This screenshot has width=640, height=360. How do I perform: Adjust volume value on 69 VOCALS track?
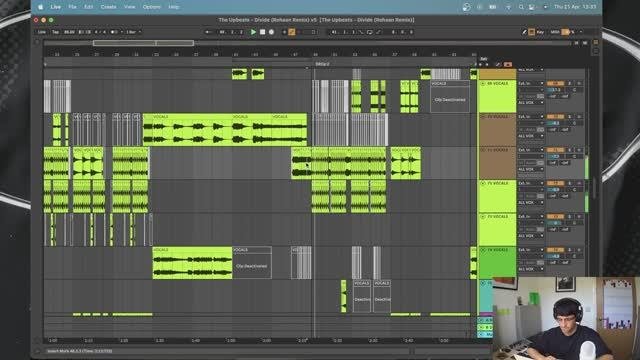click(555, 90)
